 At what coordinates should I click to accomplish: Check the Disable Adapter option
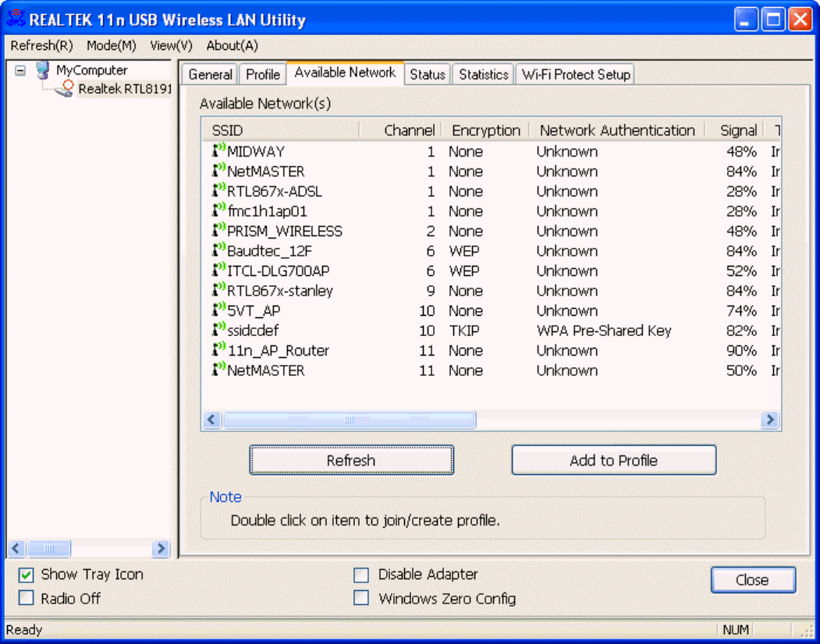[x=360, y=575]
